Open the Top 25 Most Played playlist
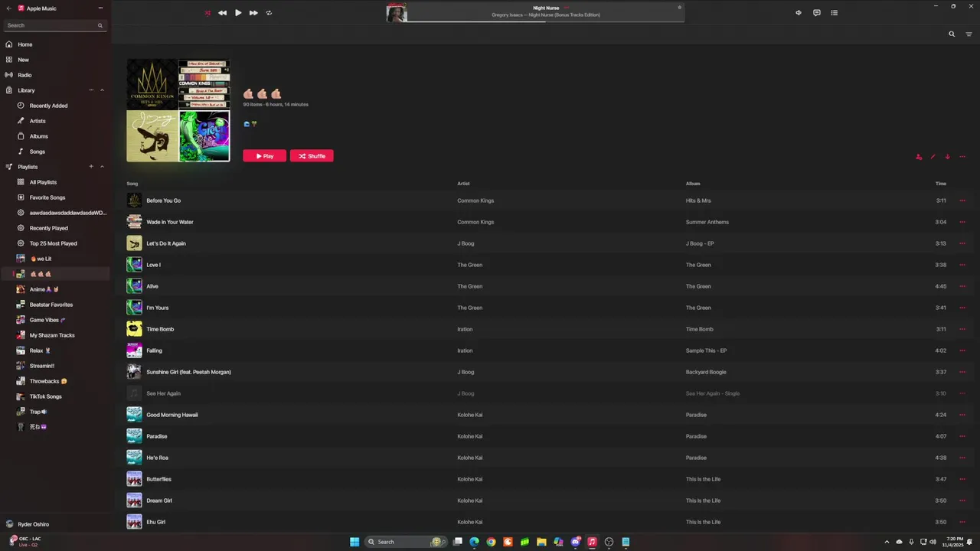980x551 pixels. [x=55, y=243]
